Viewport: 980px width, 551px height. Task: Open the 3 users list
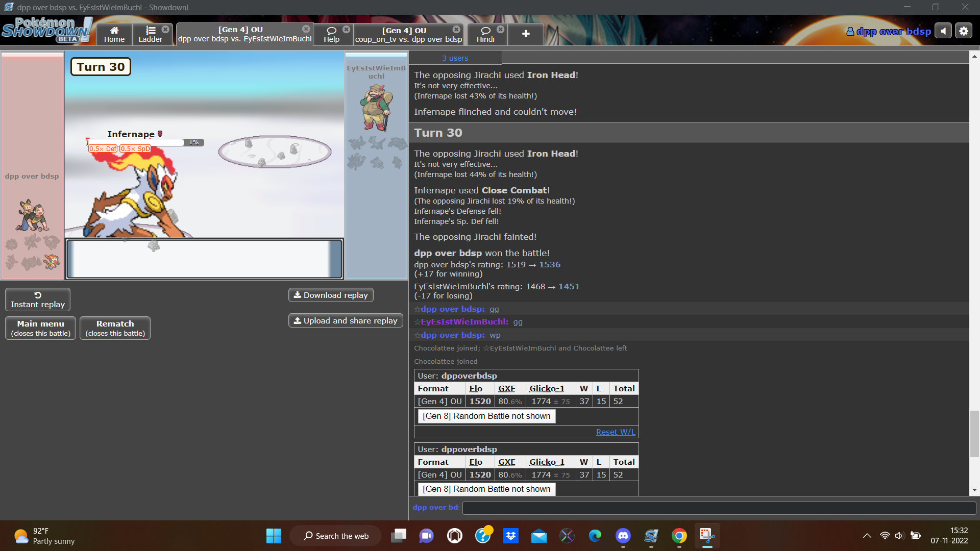pyautogui.click(x=455, y=58)
